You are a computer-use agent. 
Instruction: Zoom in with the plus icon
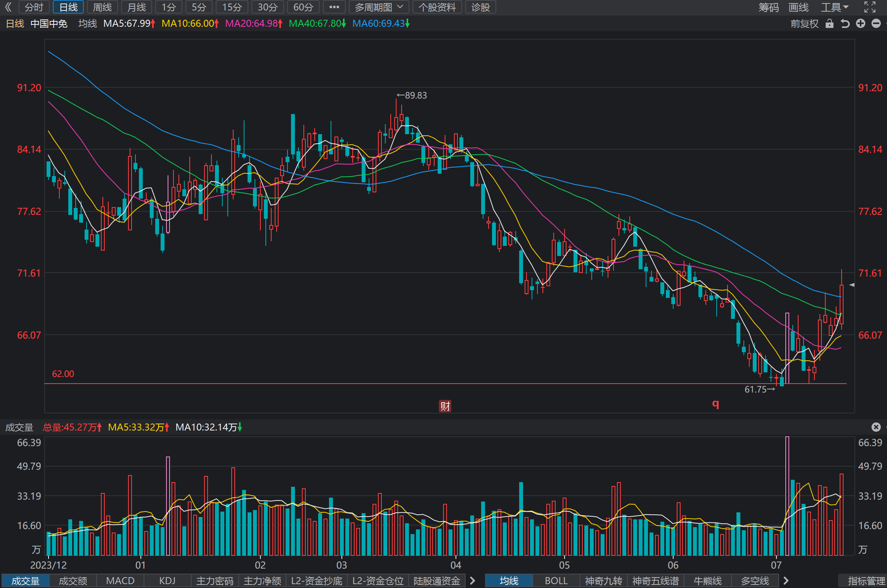click(x=861, y=24)
